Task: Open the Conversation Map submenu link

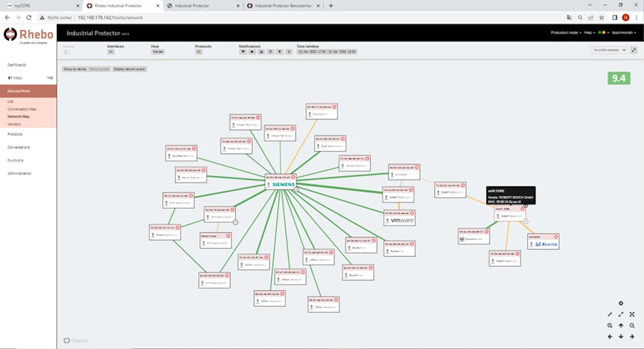Action: pyautogui.click(x=22, y=109)
